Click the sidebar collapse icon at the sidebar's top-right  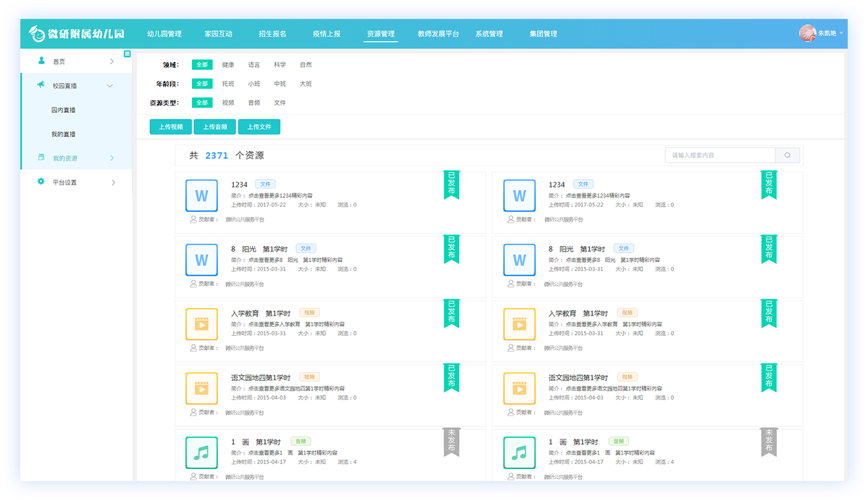[x=127, y=54]
